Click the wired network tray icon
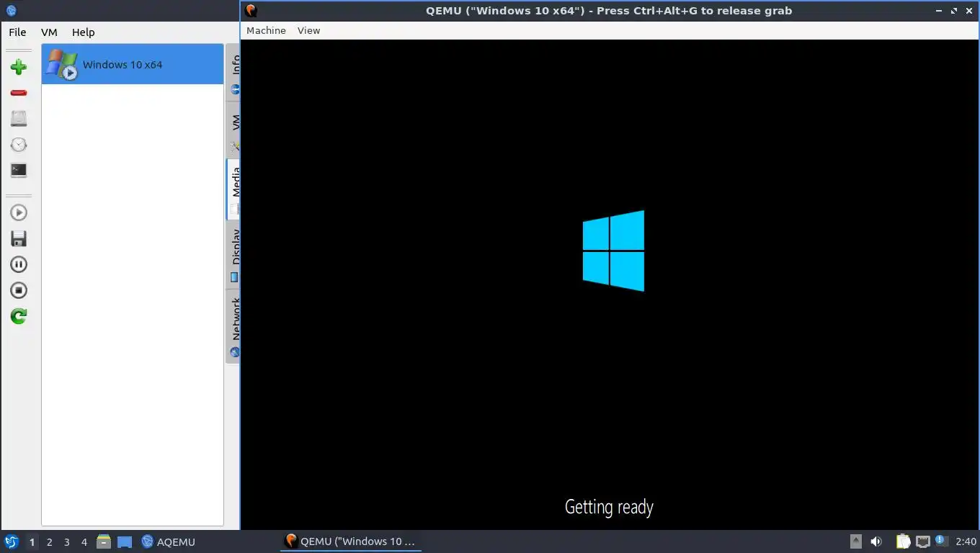The width and height of the screenshot is (980, 553). tap(922, 541)
